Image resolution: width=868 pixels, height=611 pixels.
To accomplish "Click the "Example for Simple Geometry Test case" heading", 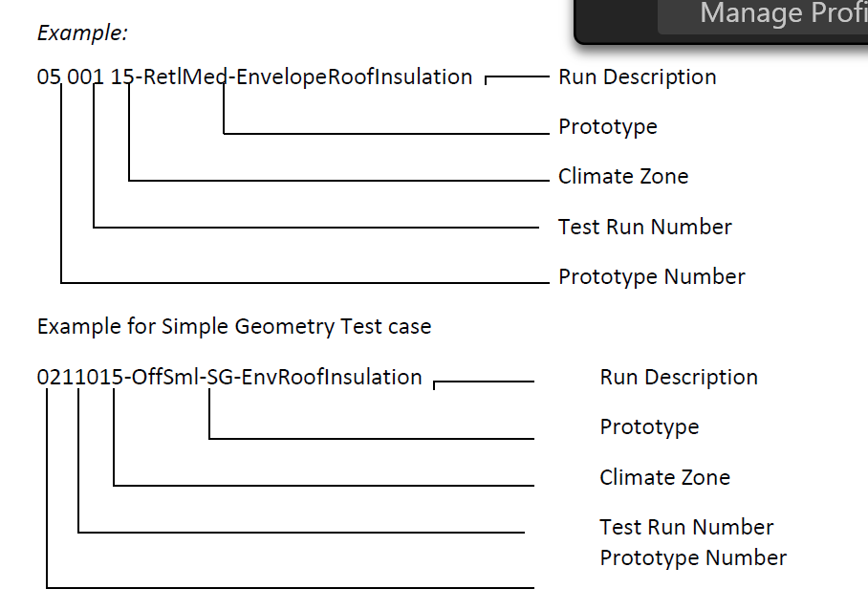I will tap(234, 326).
